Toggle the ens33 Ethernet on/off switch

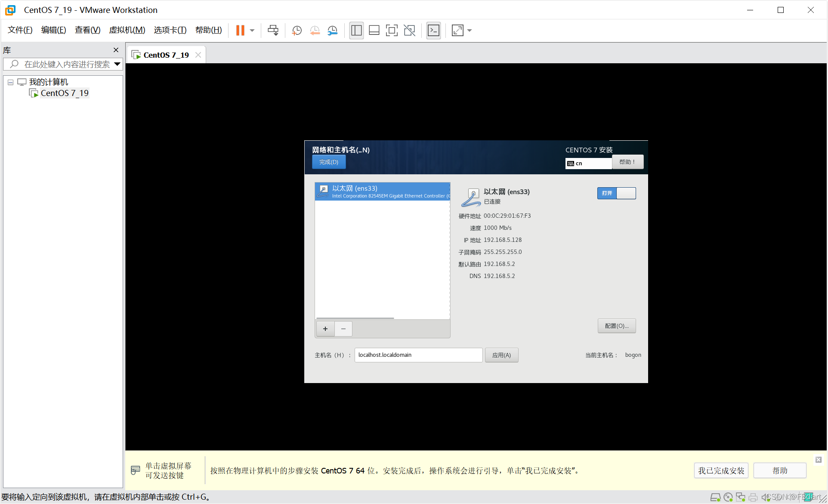[616, 193]
